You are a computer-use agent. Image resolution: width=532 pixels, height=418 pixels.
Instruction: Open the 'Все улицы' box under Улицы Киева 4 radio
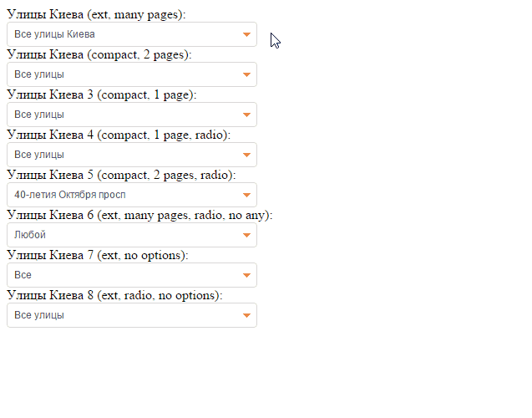point(125,155)
